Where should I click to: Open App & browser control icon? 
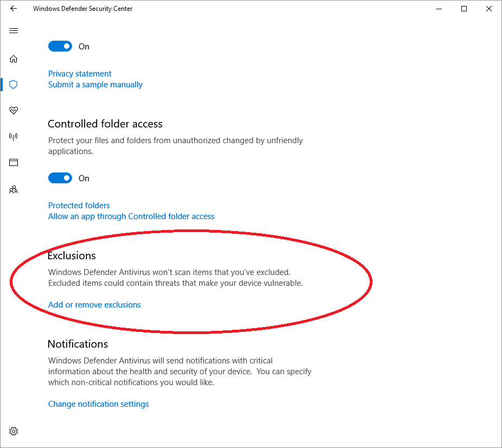click(x=14, y=163)
